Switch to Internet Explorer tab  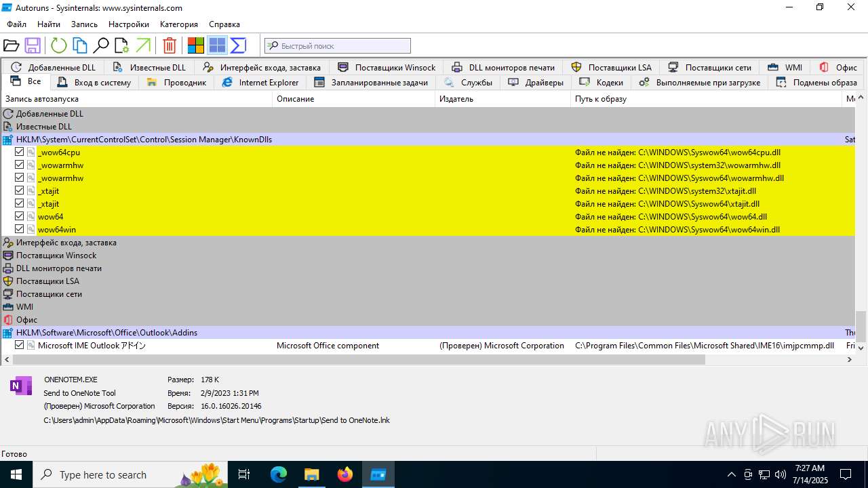[260, 82]
